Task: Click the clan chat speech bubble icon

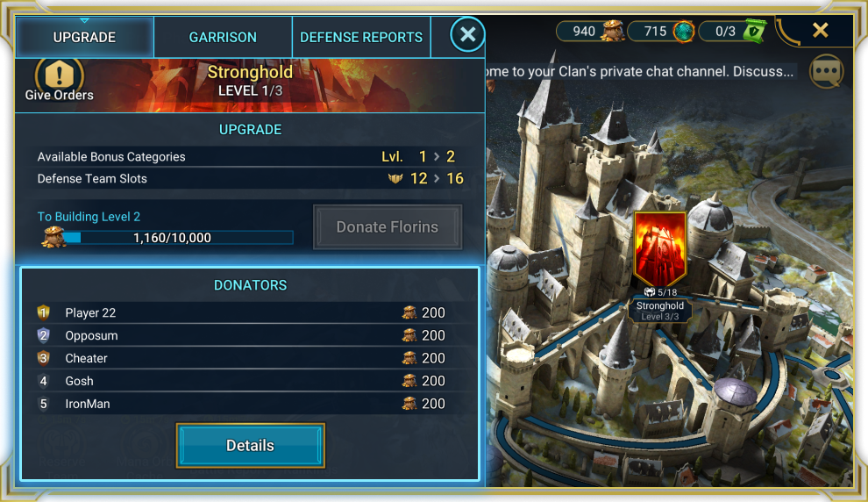Action: coord(827,72)
